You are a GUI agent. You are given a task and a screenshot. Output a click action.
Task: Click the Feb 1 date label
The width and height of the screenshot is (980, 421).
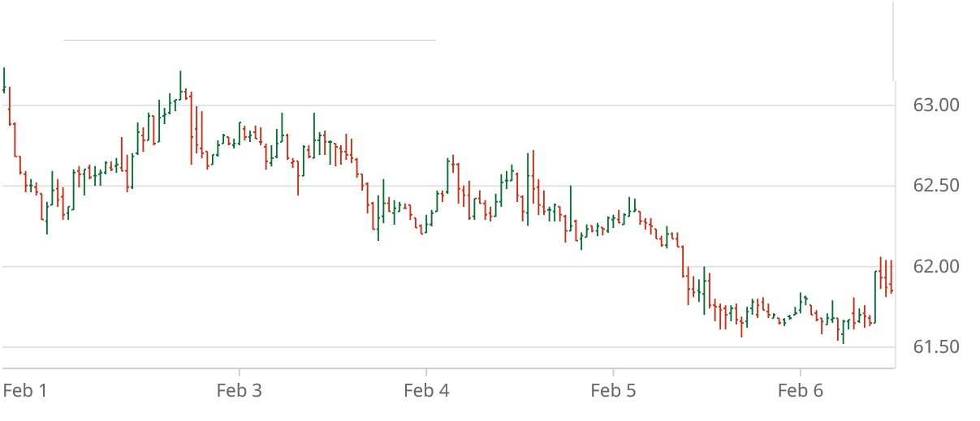25,391
